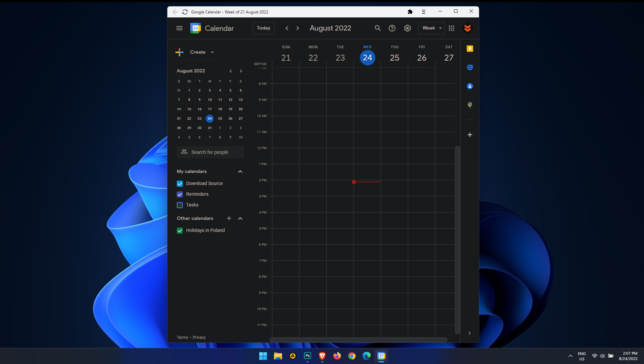Select August 31 in mini calendar
644x364 pixels.
click(210, 128)
